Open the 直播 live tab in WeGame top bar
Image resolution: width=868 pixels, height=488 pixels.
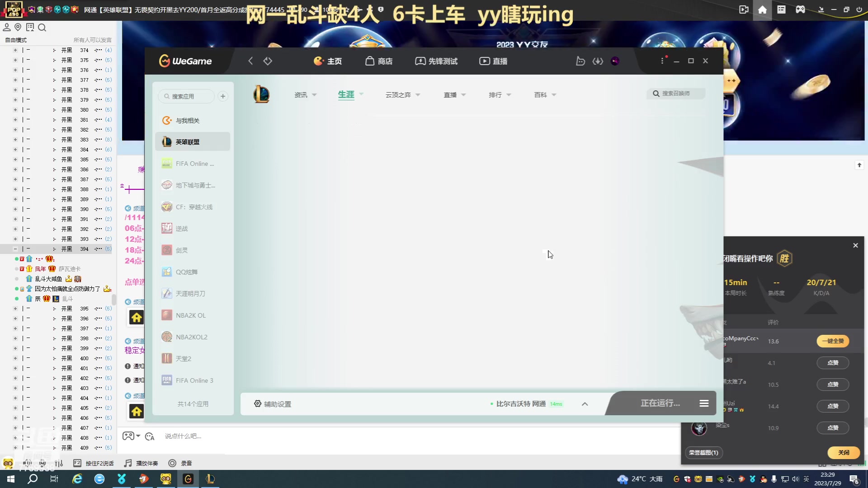[x=493, y=61]
